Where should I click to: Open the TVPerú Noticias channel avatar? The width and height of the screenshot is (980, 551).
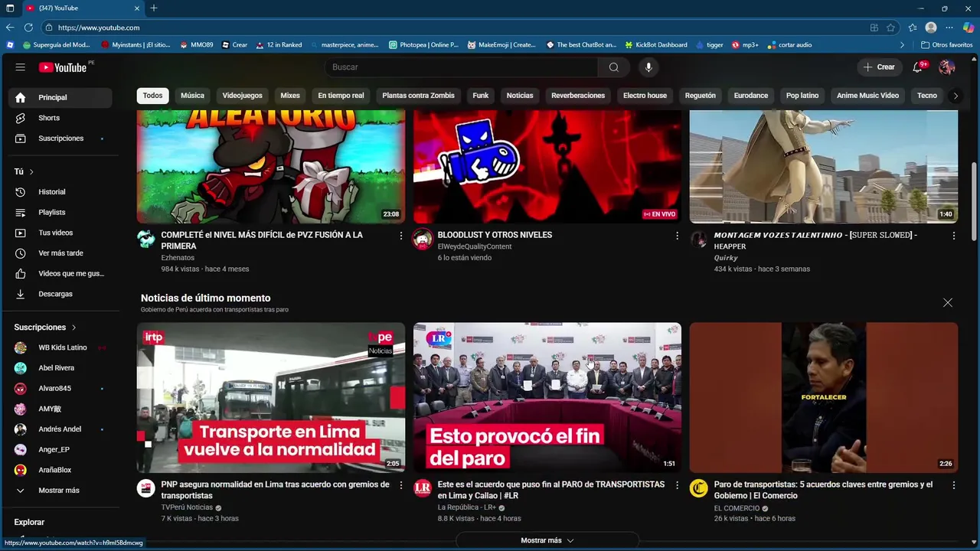[x=146, y=488]
